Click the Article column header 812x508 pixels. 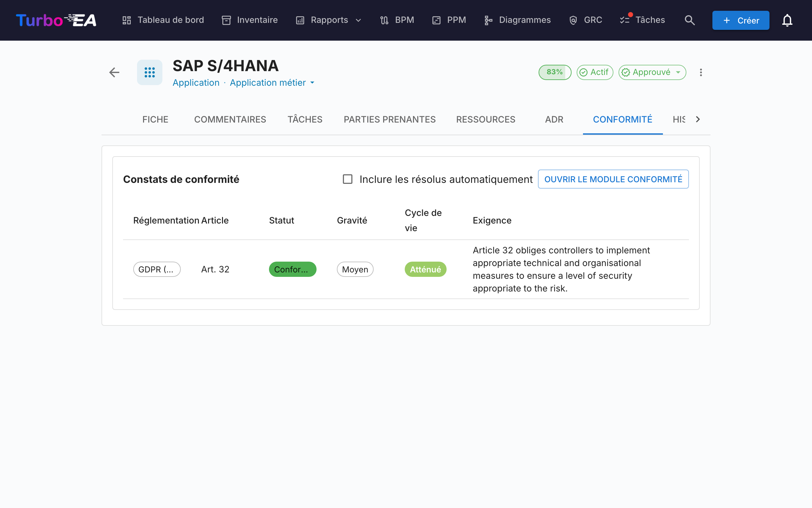coord(215,220)
